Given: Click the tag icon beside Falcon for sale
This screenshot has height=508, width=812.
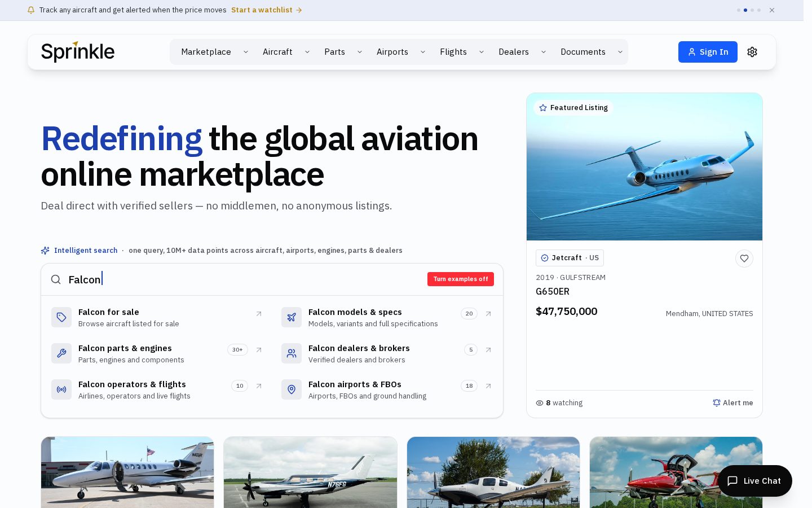Looking at the screenshot, I should [61, 317].
